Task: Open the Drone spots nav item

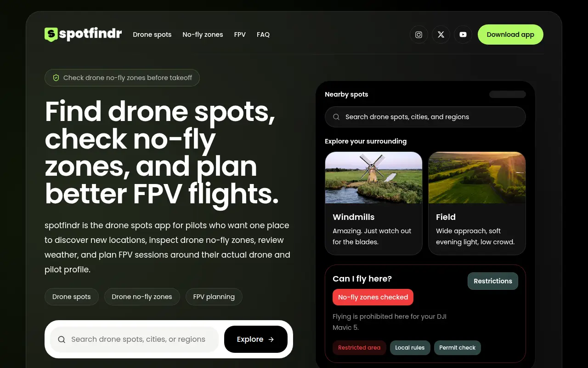Action: 152,34
